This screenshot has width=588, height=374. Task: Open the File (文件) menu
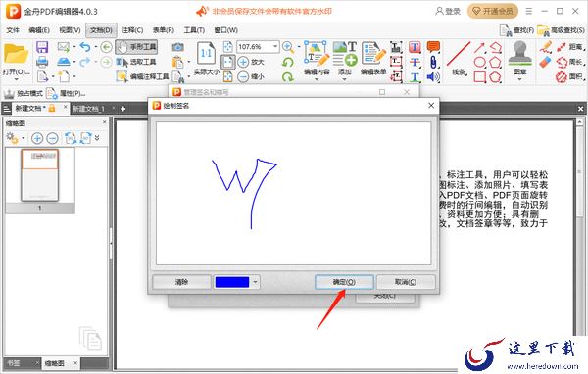pyautogui.click(x=13, y=30)
